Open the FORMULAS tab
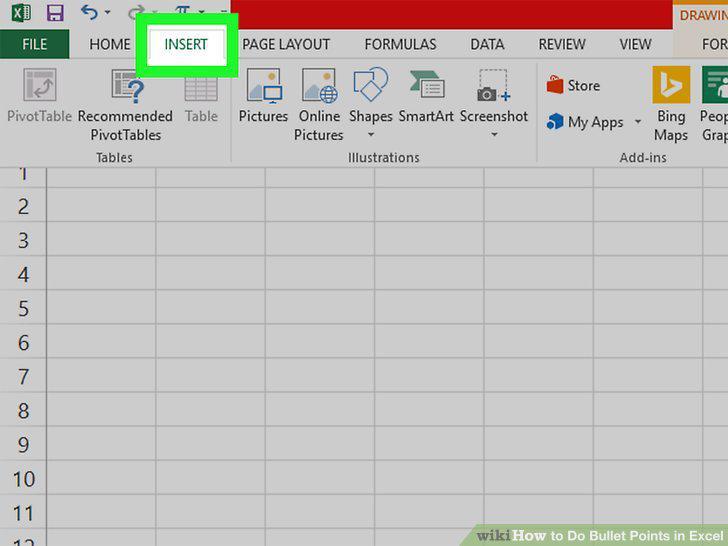 [400, 44]
